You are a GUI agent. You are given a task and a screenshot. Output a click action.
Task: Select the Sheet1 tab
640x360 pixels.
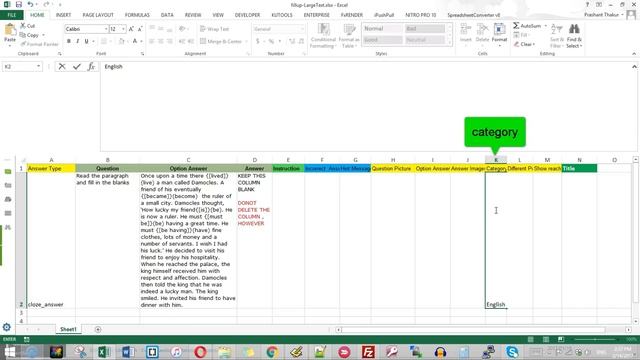tap(68, 329)
